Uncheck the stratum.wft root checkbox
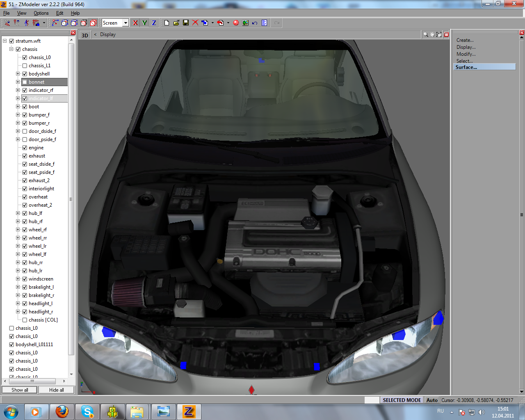Screen dimensions: 525x420 (x=11, y=41)
